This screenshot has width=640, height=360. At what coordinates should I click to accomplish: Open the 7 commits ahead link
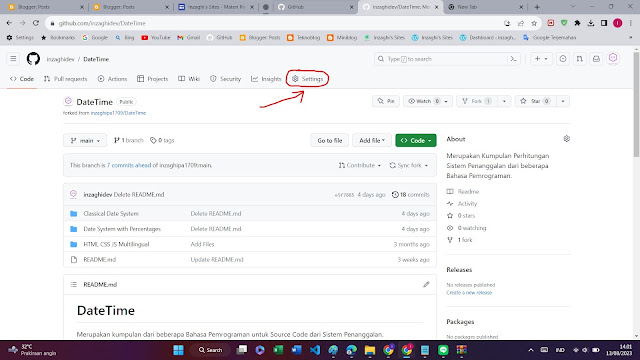pos(129,165)
